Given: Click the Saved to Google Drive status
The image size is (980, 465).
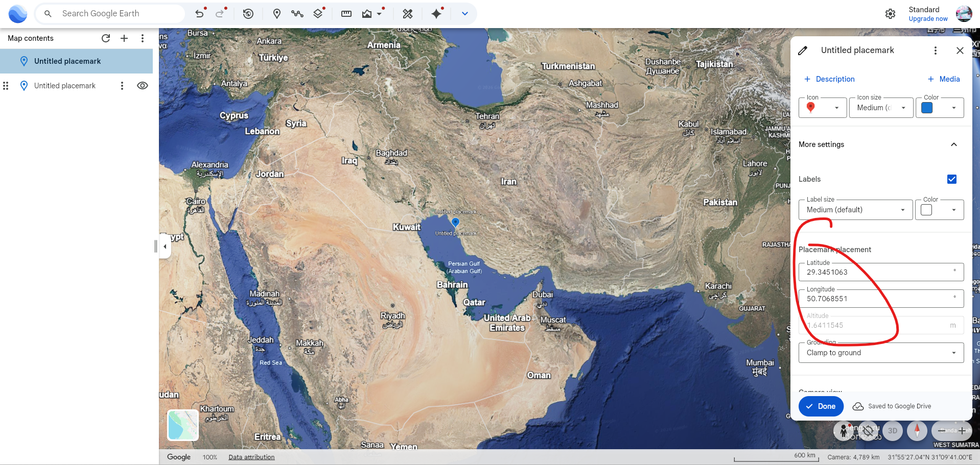Looking at the screenshot, I should tap(892, 406).
